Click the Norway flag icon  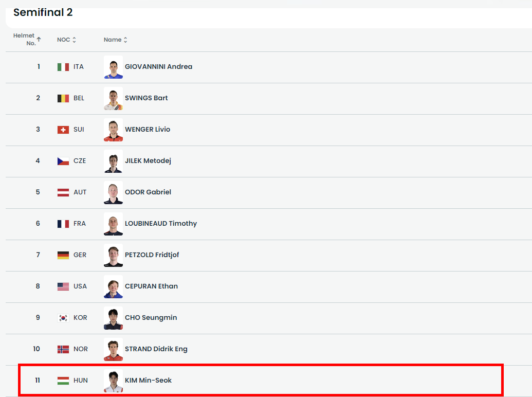(x=63, y=349)
